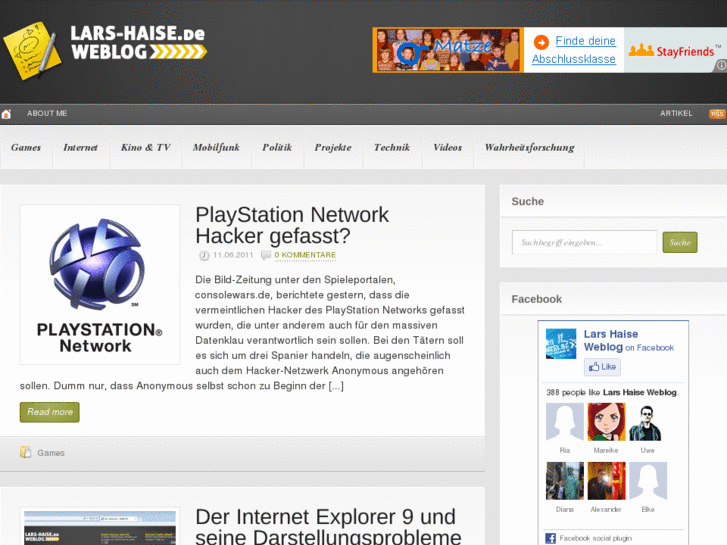This screenshot has width=727, height=545.
Task: Click the orange arrow icon in the ad
Action: point(541,42)
